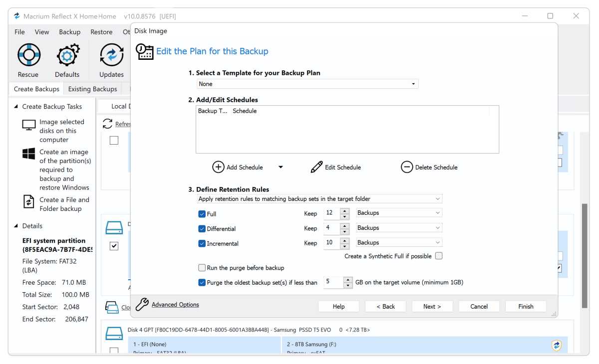Click the Full Keep number field
599x364 pixels.
(x=332, y=213)
